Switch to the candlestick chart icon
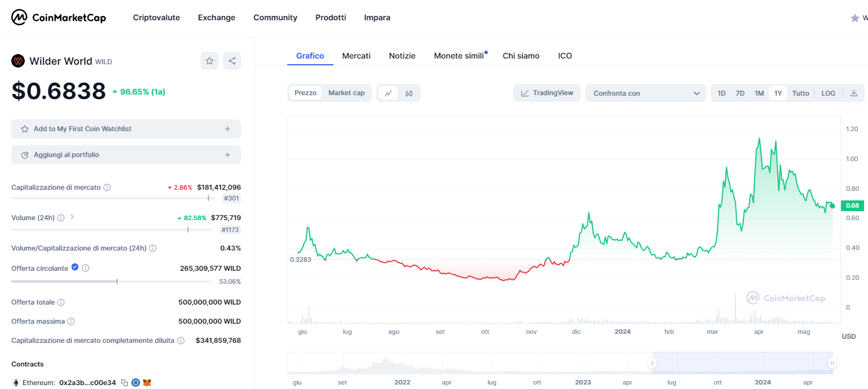Viewport: 868px width, 389px height. (409, 93)
